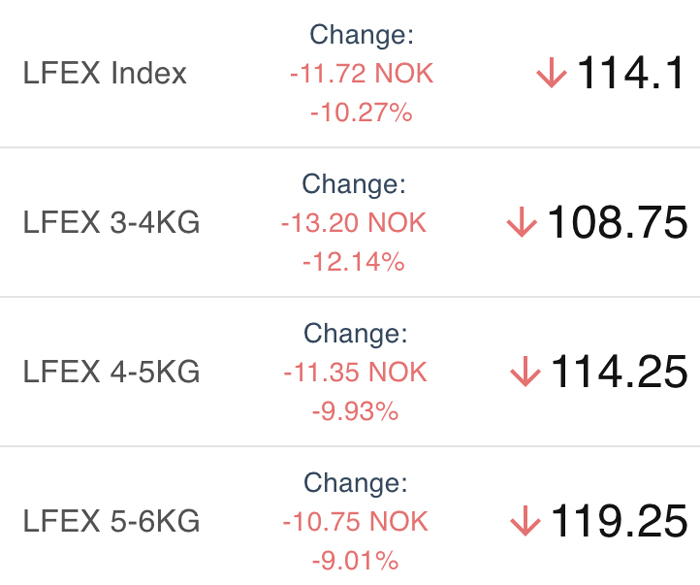Click the -9.93% change percentage
The height and width of the screenshot is (585, 700).
click(x=355, y=411)
